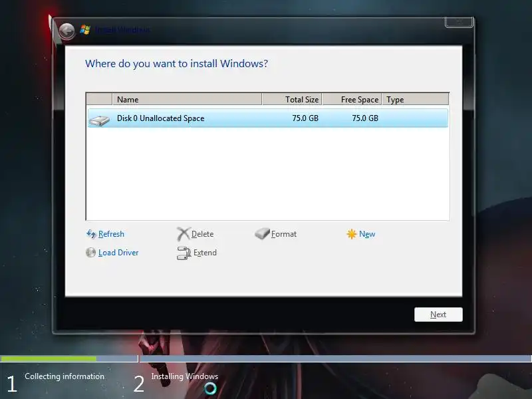Open the Load Driver link

pos(118,253)
